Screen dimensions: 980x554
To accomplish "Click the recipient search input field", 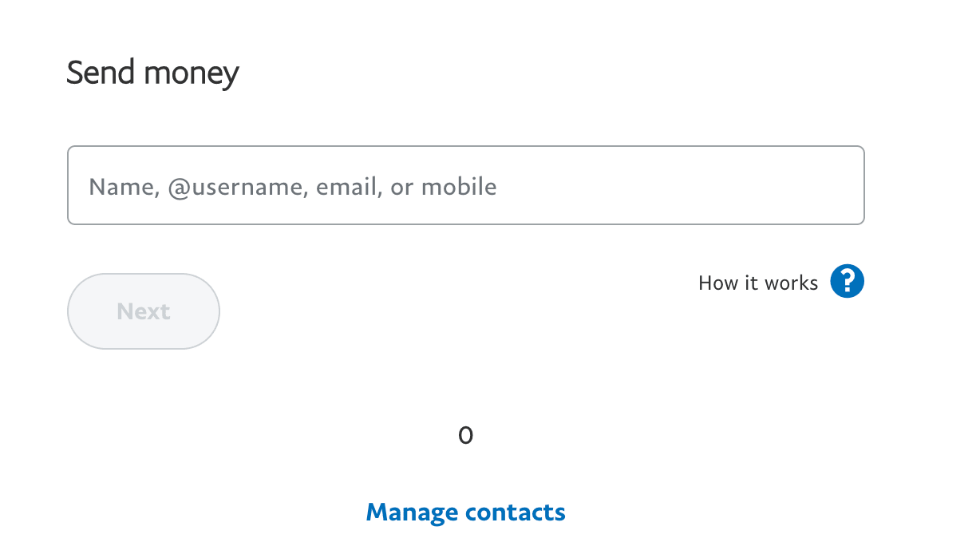I will (465, 185).
